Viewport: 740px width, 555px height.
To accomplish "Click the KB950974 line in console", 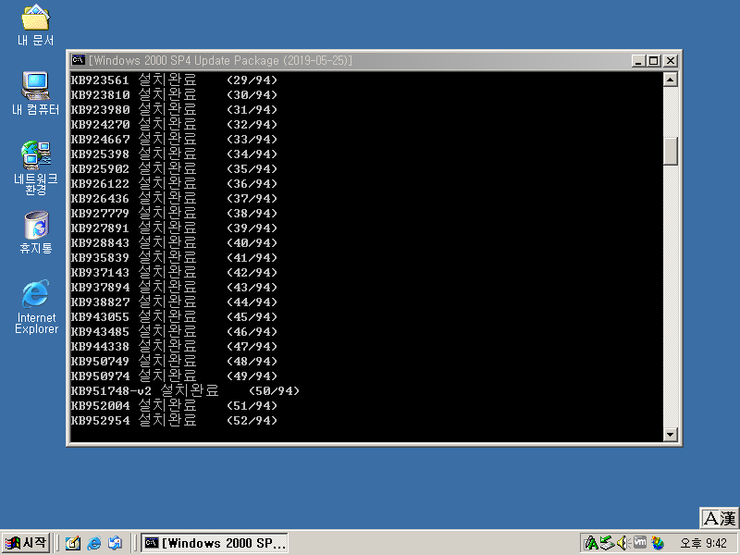I will pyautogui.click(x=174, y=376).
